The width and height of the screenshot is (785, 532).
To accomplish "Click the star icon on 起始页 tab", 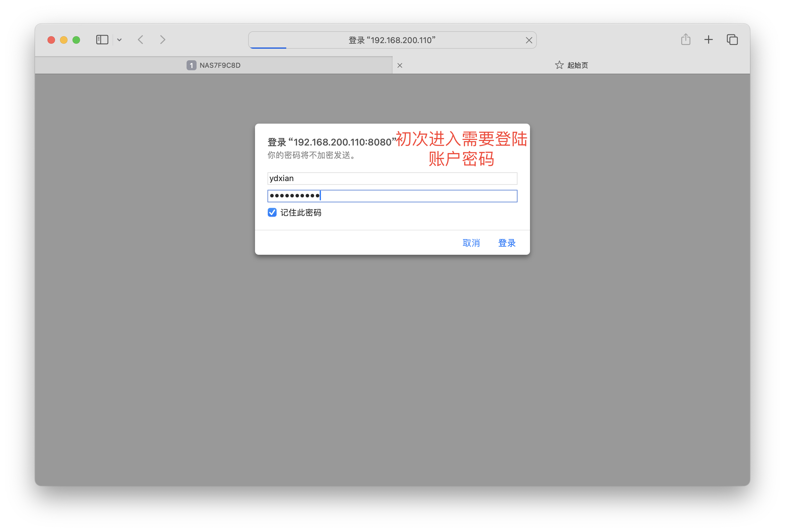I will [559, 65].
